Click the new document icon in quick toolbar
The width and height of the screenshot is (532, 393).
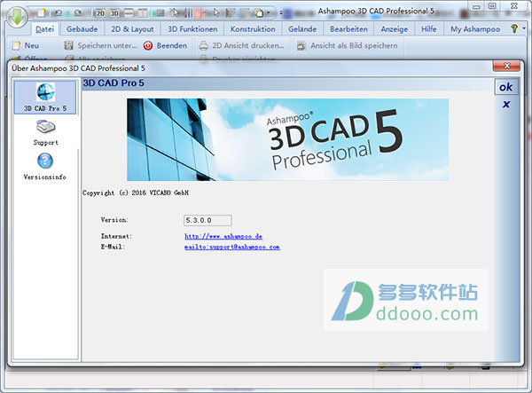41,13
